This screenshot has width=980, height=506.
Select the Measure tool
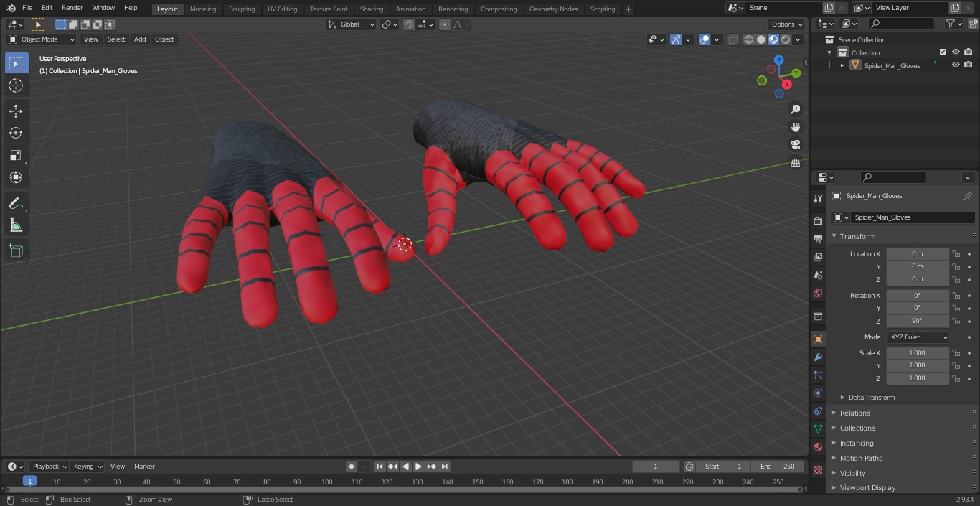click(x=16, y=226)
